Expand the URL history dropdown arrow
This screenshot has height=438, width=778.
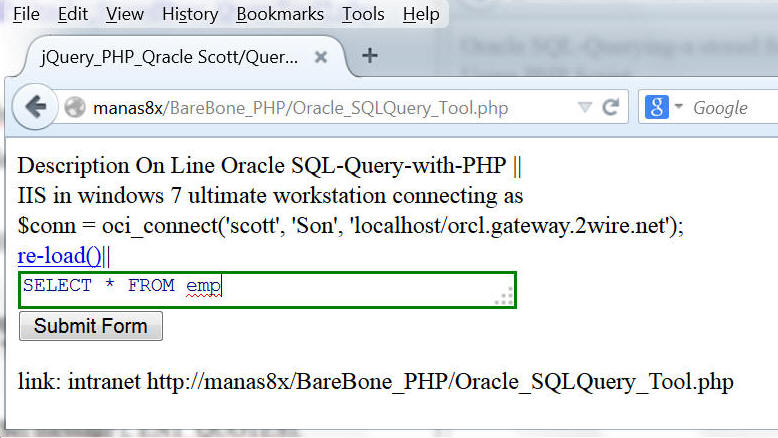[x=585, y=107]
